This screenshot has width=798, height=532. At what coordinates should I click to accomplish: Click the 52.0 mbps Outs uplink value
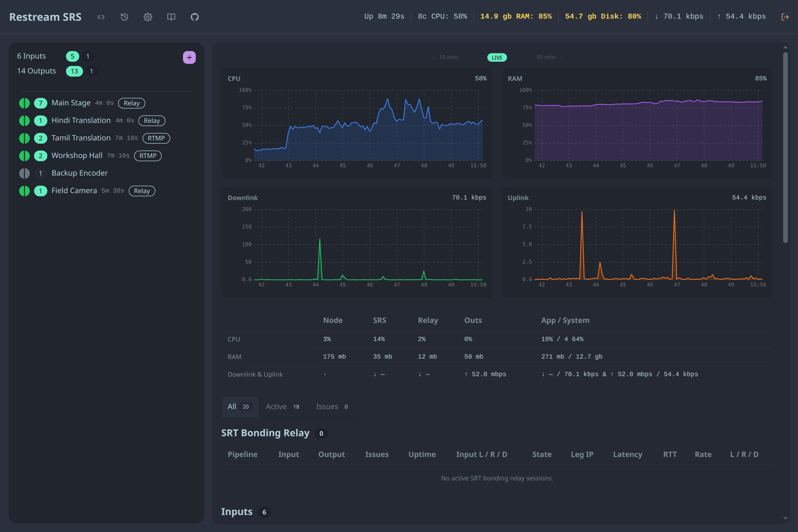point(485,374)
